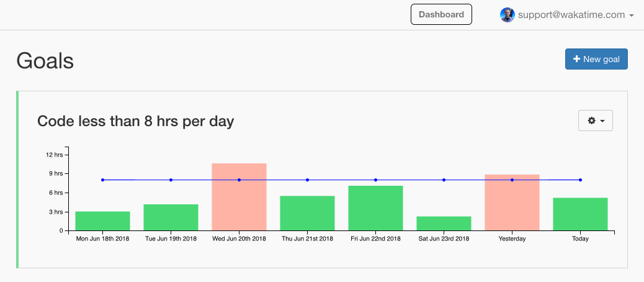
Task: Click the 'Yesterday' axis label
Action: pos(512,239)
